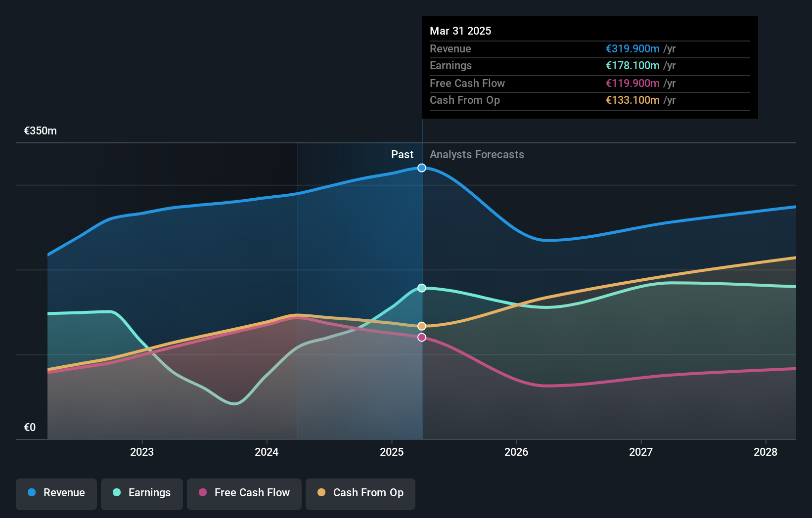Click the €319.900m Revenue value in tooltip

[x=633, y=48]
